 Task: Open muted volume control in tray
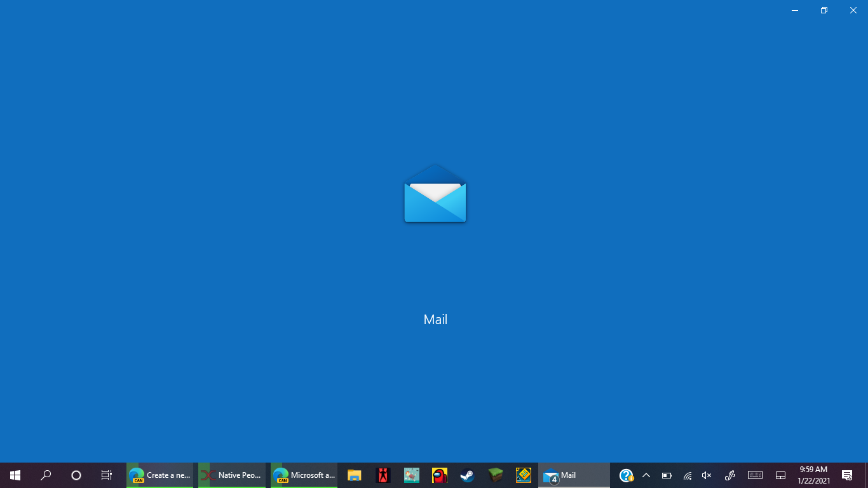point(707,475)
